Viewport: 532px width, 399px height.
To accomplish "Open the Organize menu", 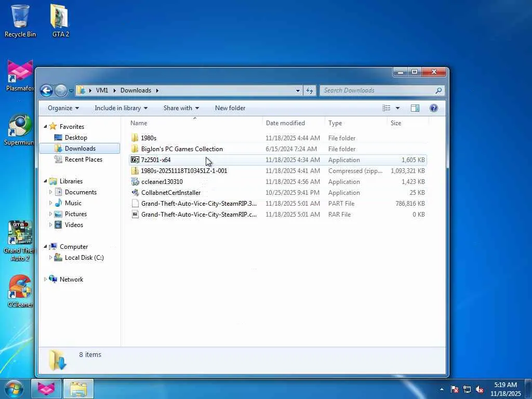I will [63, 108].
